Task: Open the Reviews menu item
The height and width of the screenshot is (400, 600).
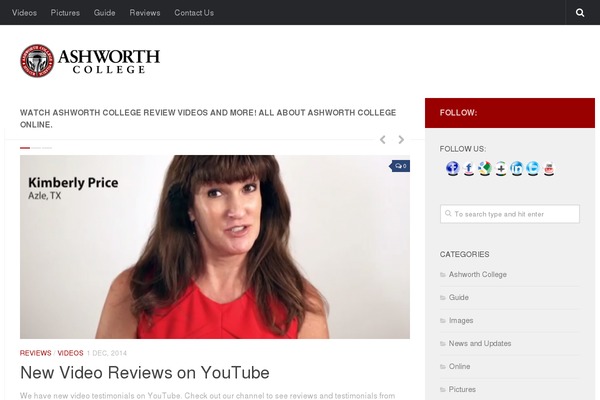Action: click(x=145, y=13)
